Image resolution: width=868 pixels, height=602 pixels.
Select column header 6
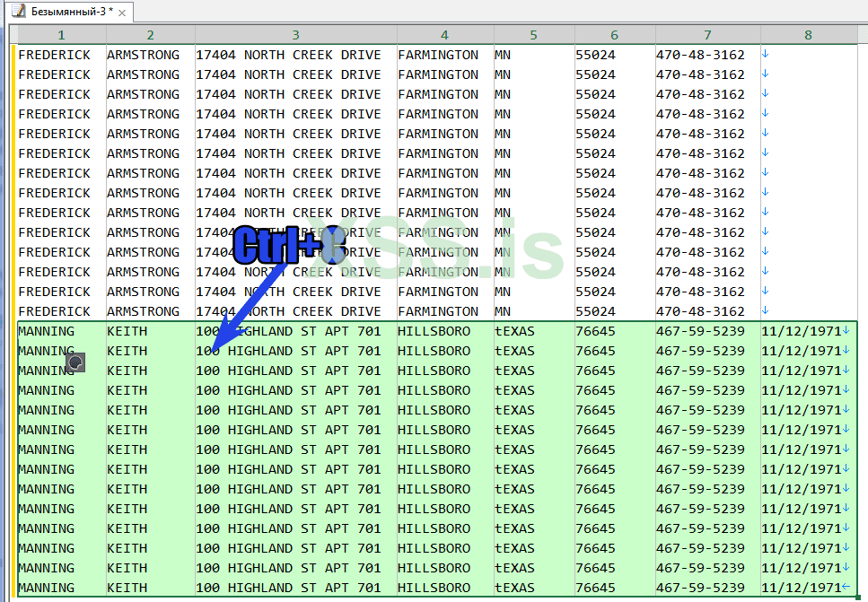tap(615, 35)
